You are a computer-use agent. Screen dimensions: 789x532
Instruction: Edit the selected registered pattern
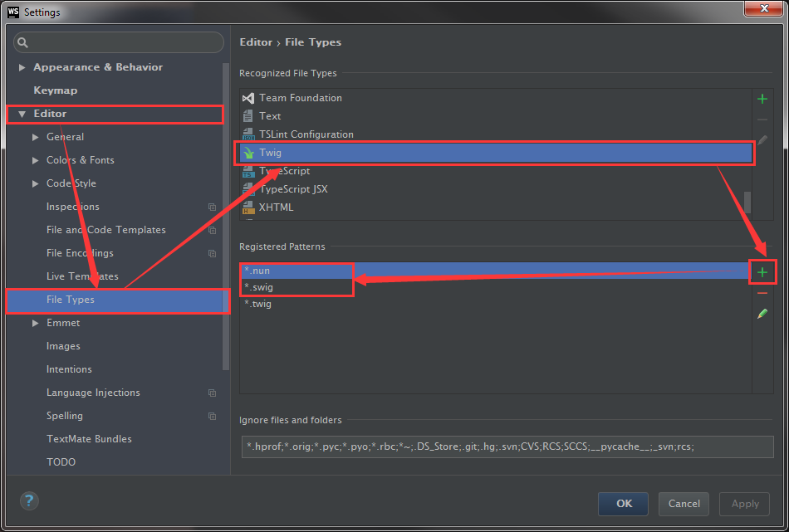(762, 314)
